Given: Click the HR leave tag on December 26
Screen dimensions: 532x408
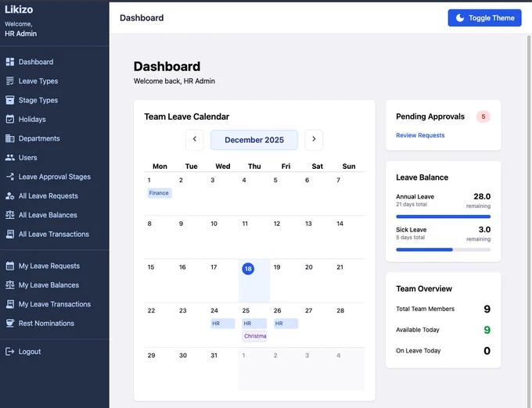Looking at the screenshot, I should tap(286, 324).
